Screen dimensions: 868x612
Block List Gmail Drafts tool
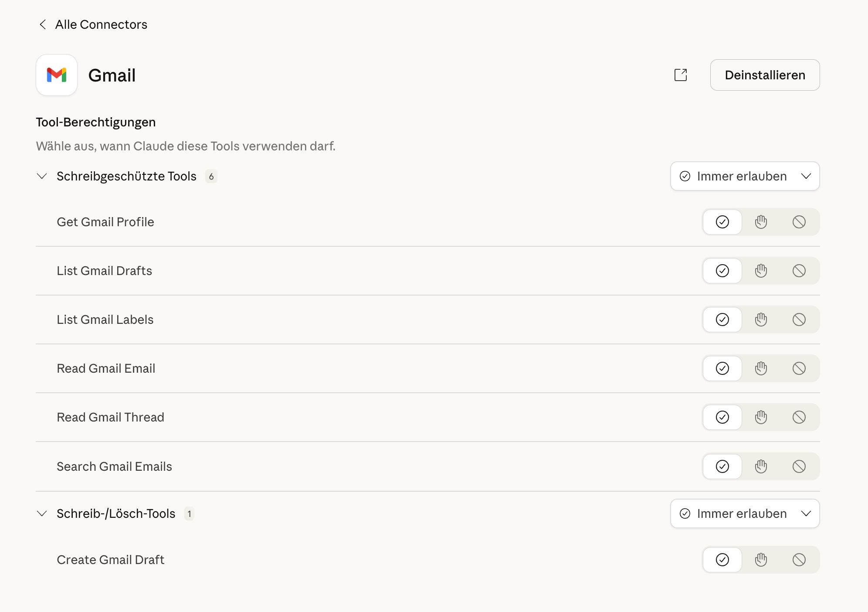799,271
